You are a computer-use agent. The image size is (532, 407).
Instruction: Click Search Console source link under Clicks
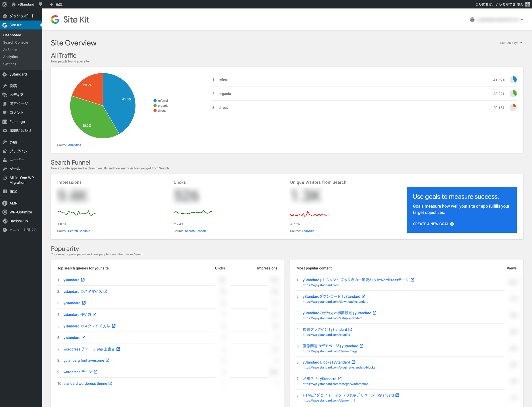click(x=196, y=231)
